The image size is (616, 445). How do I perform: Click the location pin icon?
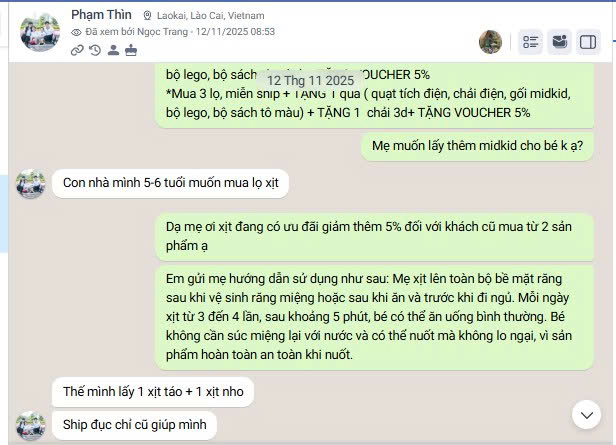point(147,16)
